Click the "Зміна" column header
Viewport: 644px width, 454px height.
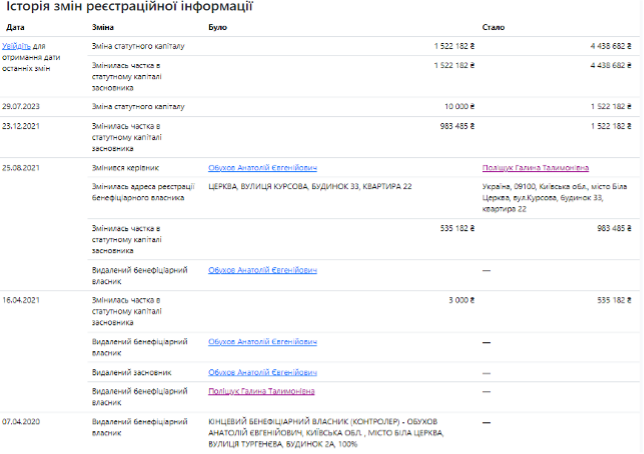(x=102, y=27)
